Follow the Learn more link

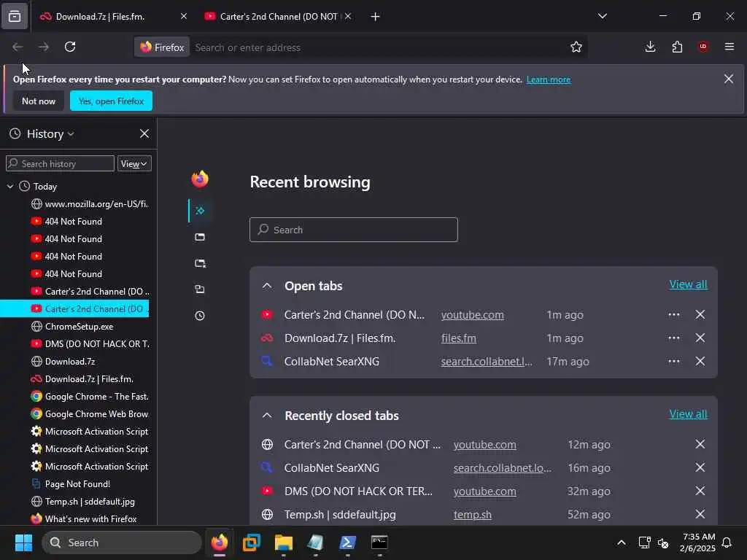coord(549,79)
